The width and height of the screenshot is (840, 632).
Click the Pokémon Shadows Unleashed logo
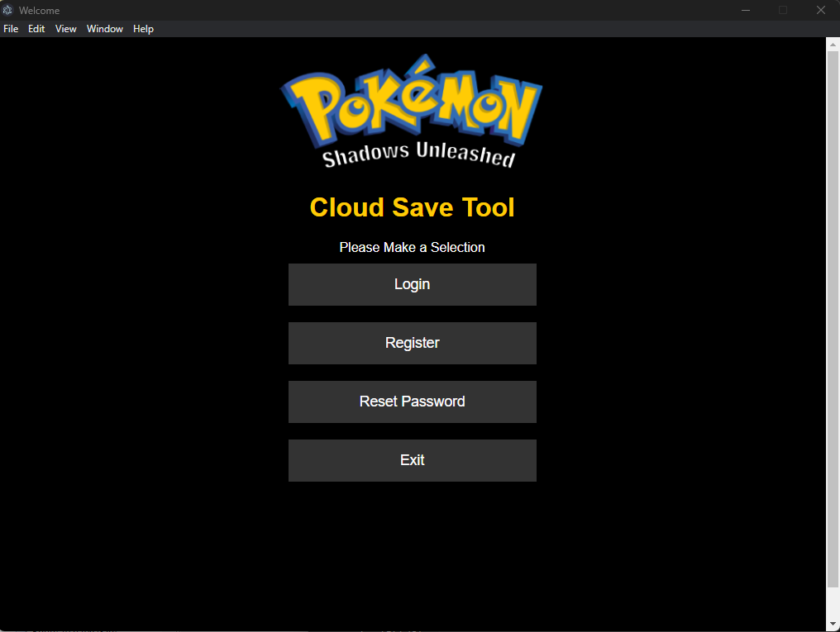pyautogui.click(x=412, y=112)
